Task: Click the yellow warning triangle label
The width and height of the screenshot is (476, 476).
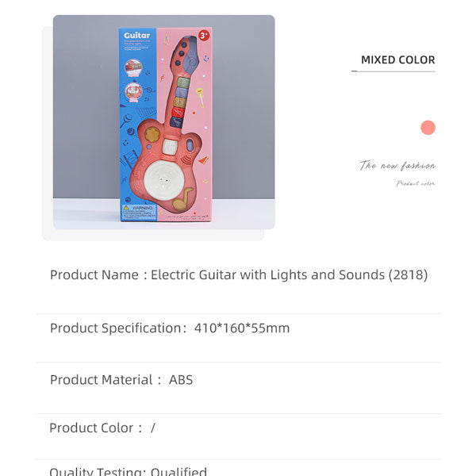Action: coord(125,208)
